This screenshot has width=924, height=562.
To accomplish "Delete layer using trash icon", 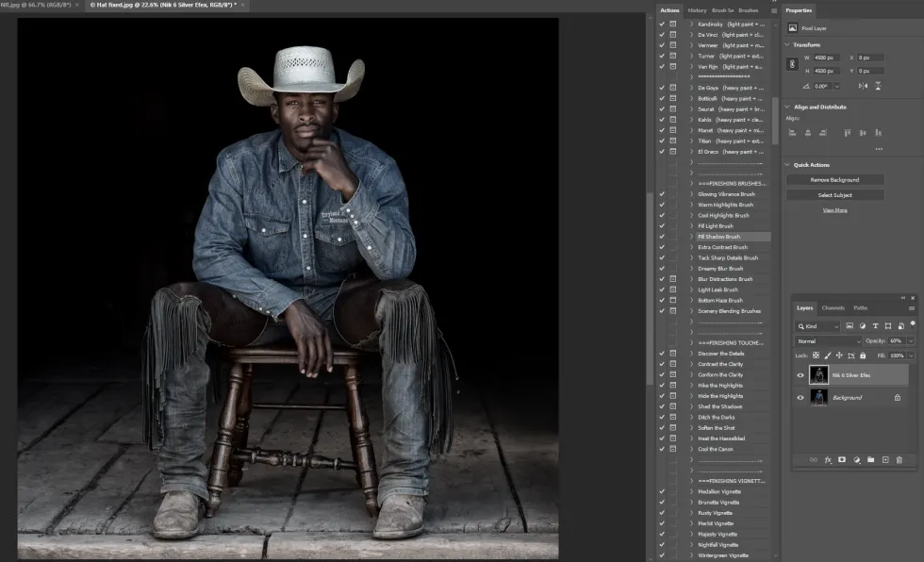I will click(899, 460).
